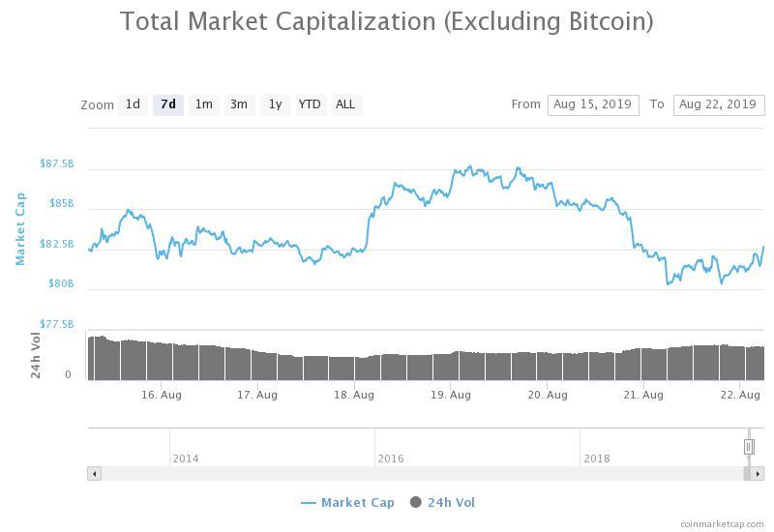
Task: Select the 7d zoom range
Action: 168,104
